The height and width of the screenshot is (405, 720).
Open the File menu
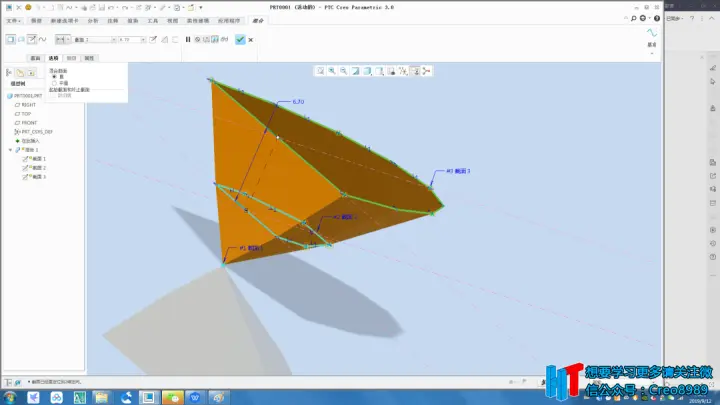tap(13, 21)
